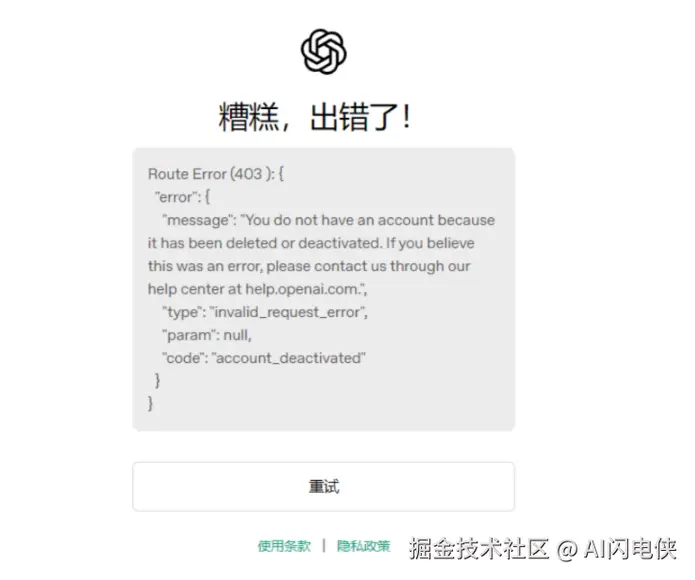Click the 掘金技术社区 watermark text
Viewport: 695px width, 580px height.
tap(479, 549)
